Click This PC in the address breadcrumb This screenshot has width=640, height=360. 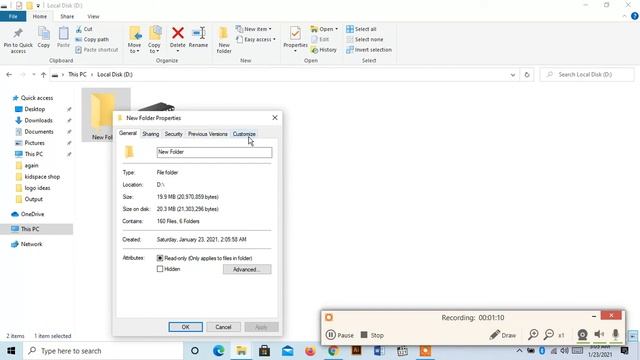[77, 75]
